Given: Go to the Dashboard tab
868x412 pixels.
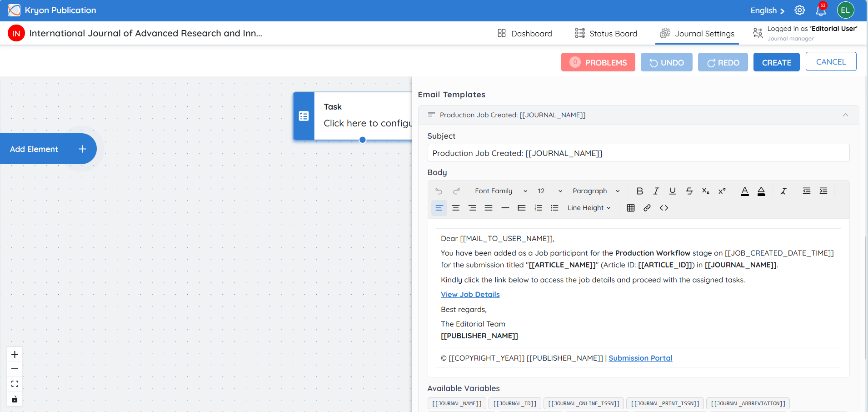Looking at the screenshot, I should [525, 33].
